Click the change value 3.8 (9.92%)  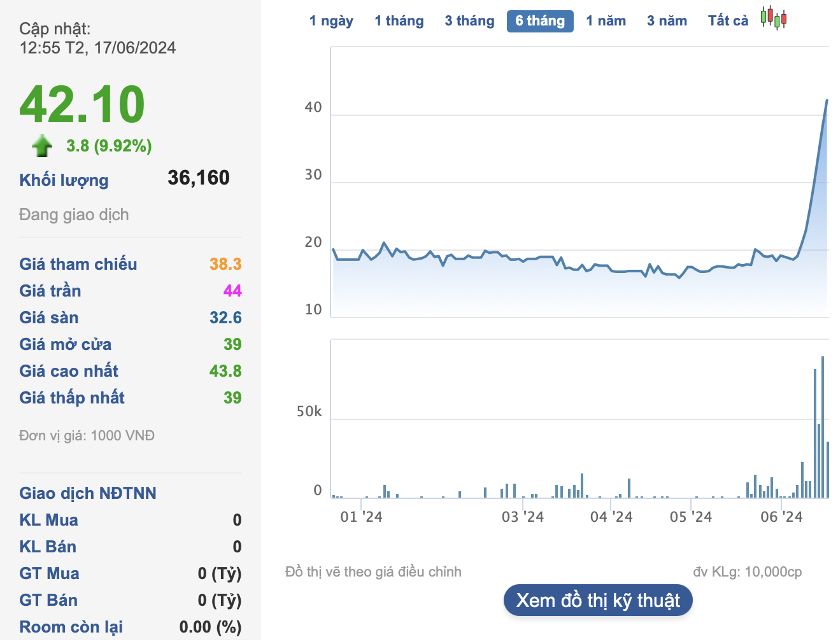pos(109,146)
